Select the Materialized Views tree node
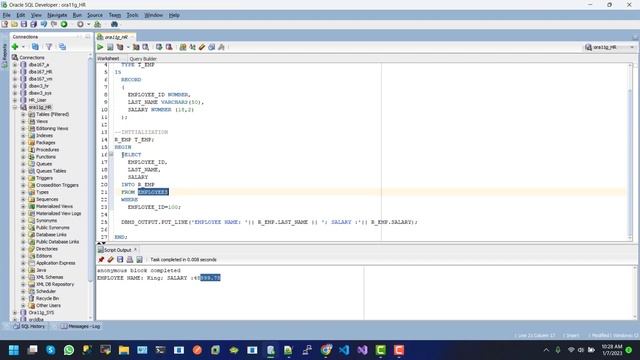The height and width of the screenshot is (360, 640). tap(54, 207)
